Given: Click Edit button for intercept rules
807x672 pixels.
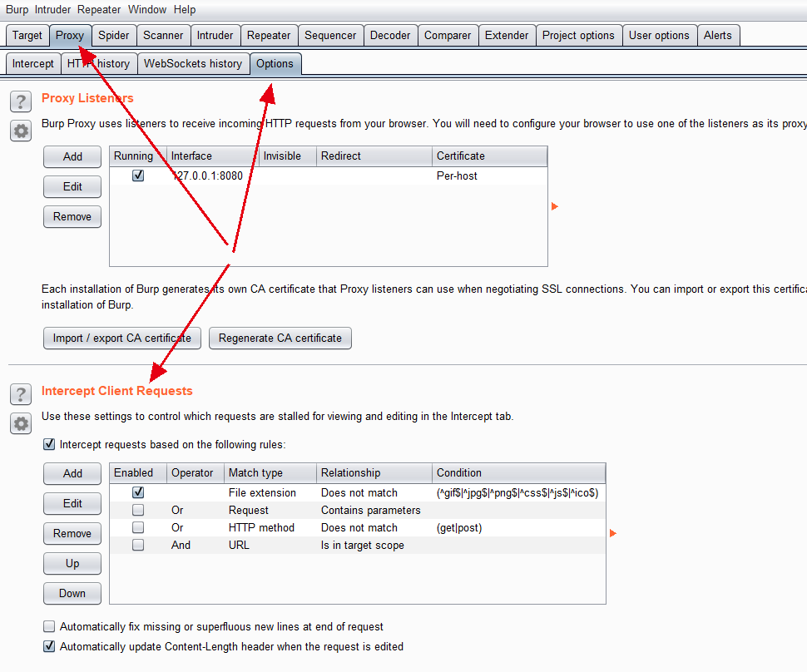Looking at the screenshot, I should [72, 503].
